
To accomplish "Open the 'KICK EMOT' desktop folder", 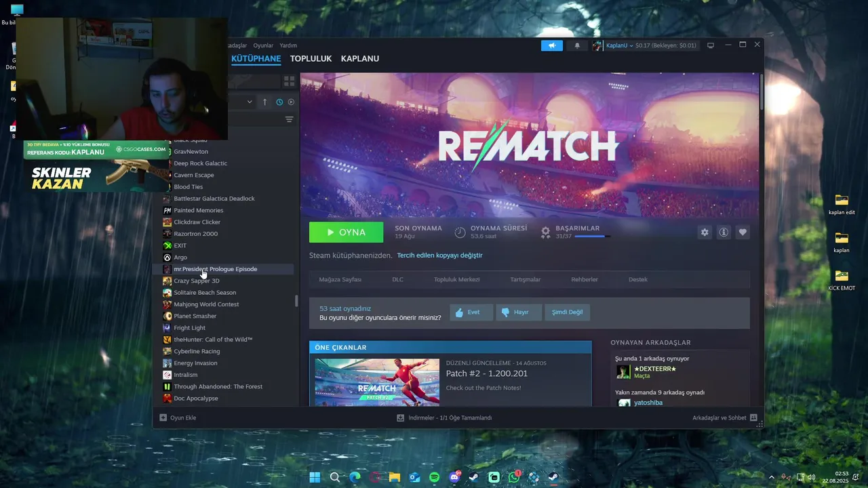I will point(842,280).
